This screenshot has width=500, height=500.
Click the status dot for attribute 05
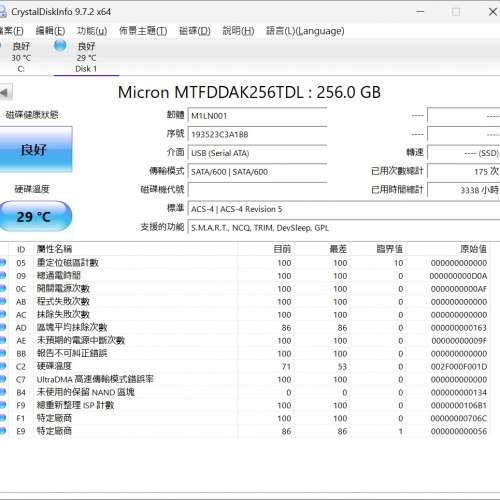(x=3, y=263)
